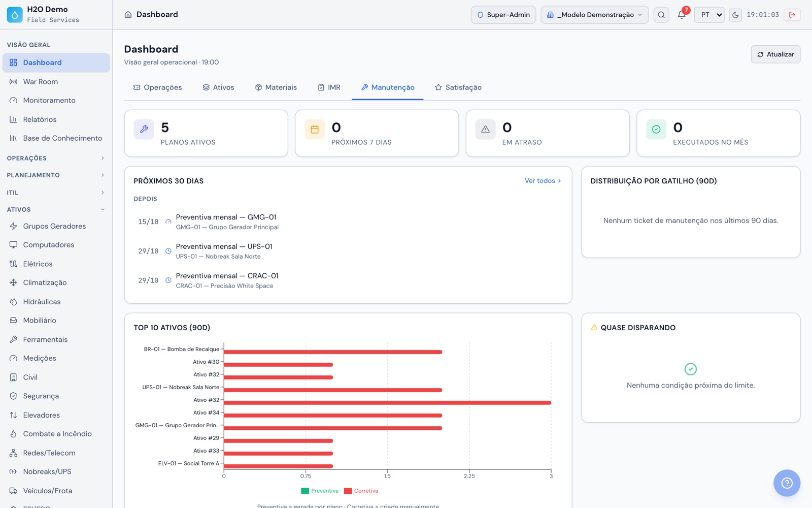Open Preventiva mensal — CRAC-01 entry
The height and width of the screenshot is (508, 812).
coord(348,280)
